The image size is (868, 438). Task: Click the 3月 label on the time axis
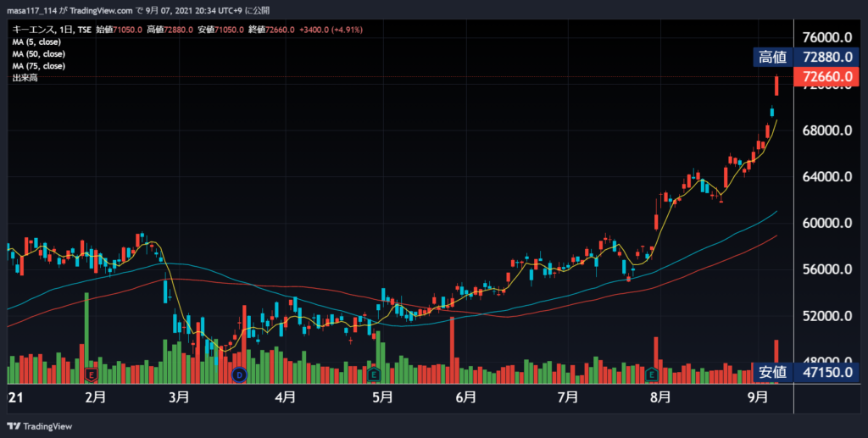(x=180, y=397)
